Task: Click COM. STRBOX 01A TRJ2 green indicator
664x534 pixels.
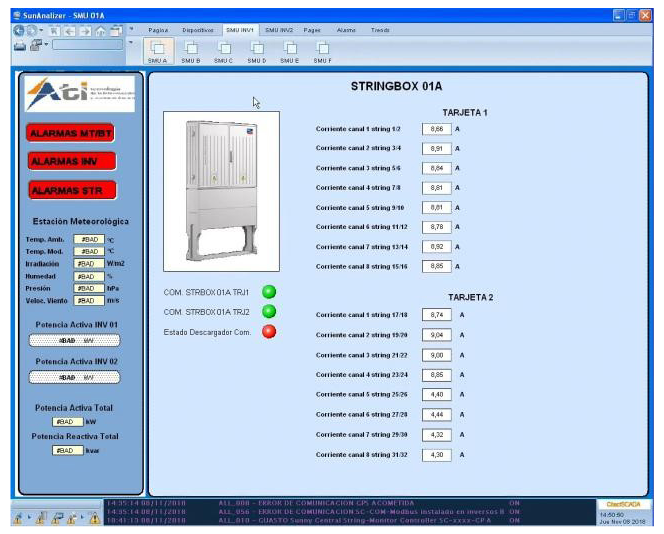Action: pos(269,312)
